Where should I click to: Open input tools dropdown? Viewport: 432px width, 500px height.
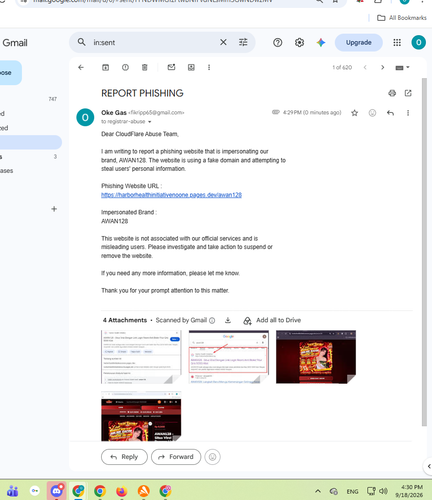point(402,68)
